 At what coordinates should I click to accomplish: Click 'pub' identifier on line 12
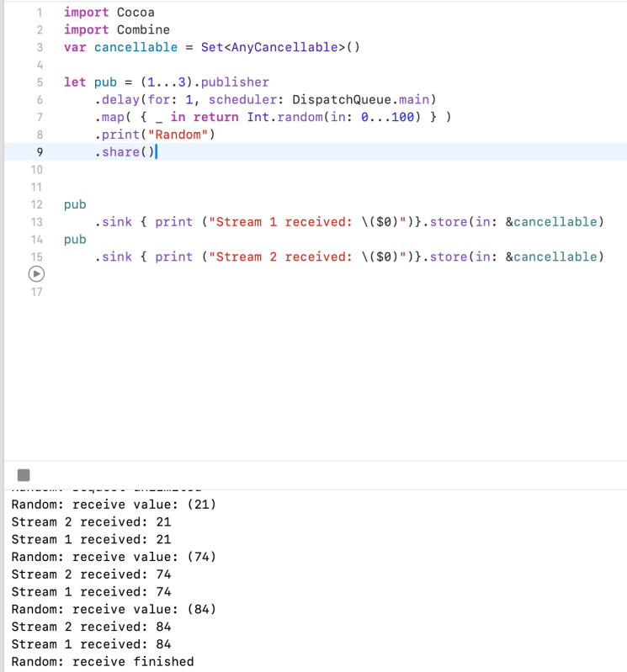click(75, 204)
